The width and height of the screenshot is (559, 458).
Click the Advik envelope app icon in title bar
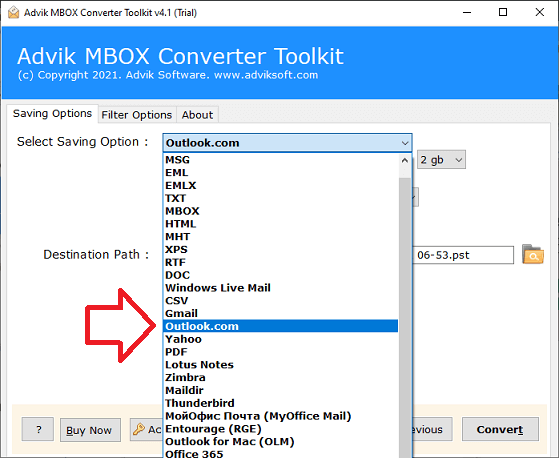click(14, 12)
